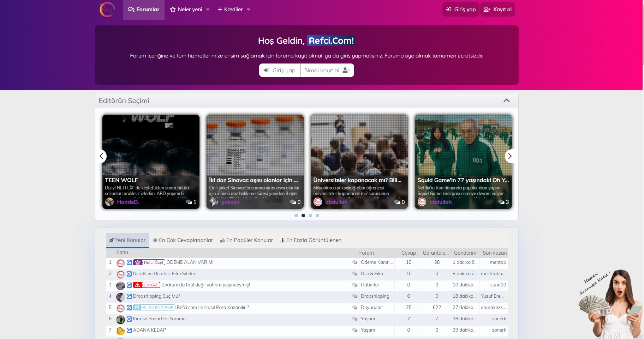Click Google icon on Dropshipping Suç Mu row
644x339 pixels.
(129, 296)
